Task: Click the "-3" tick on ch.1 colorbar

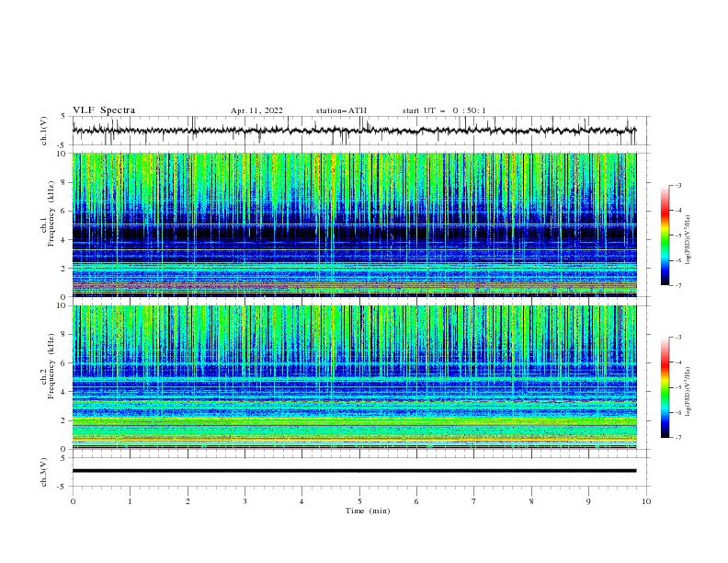Action: click(x=678, y=185)
